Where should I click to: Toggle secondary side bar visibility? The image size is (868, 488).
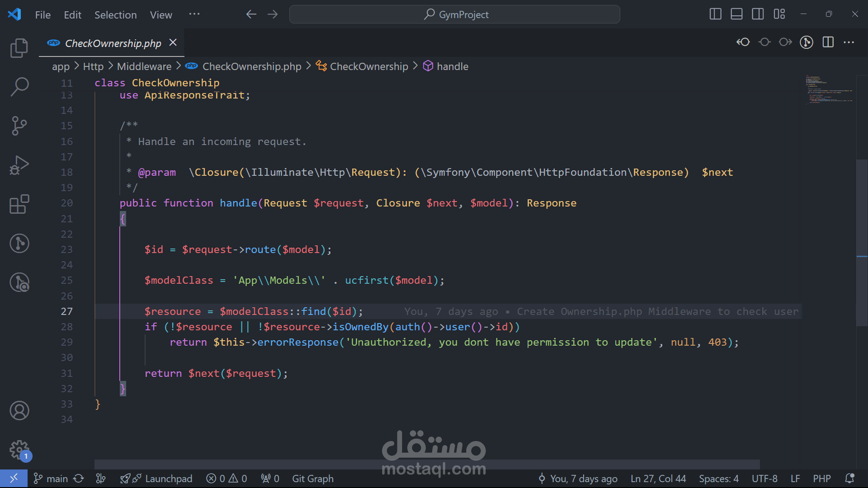pyautogui.click(x=758, y=14)
